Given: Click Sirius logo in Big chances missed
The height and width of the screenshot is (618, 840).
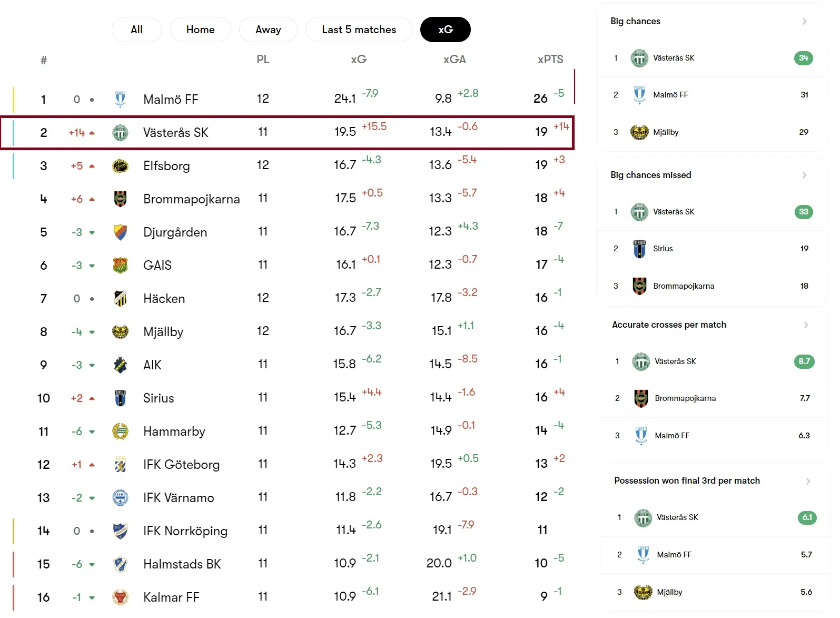Looking at the screenshot, I should (639, 249).
